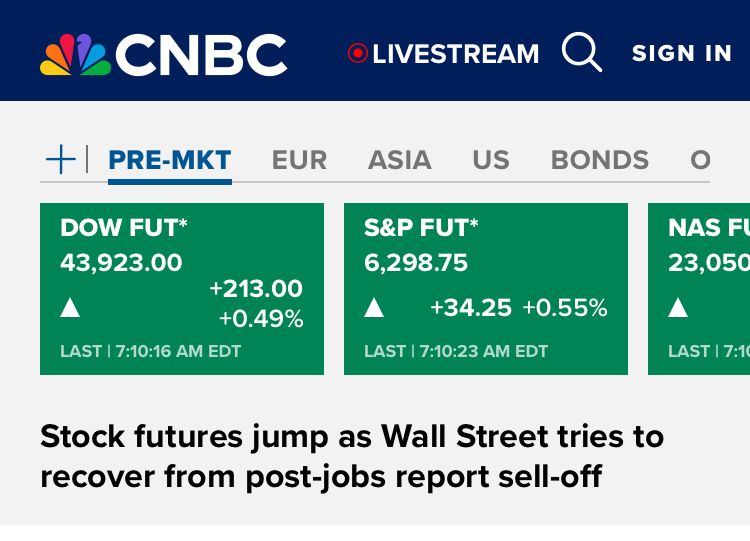This screenshot has width=750, height=541.
Task: Select the PRE-MKT tab
Action: pos(170,160)
